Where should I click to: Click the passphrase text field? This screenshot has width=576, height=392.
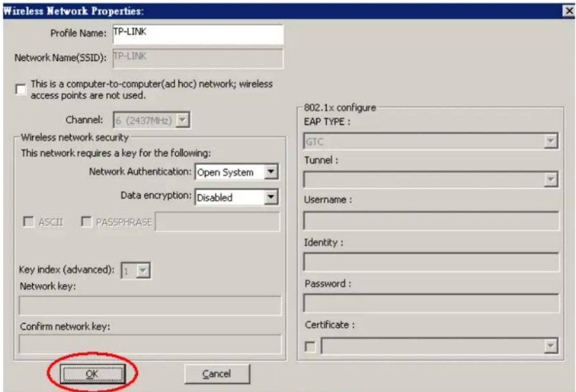pyautogui.click(x=217, y=222)
